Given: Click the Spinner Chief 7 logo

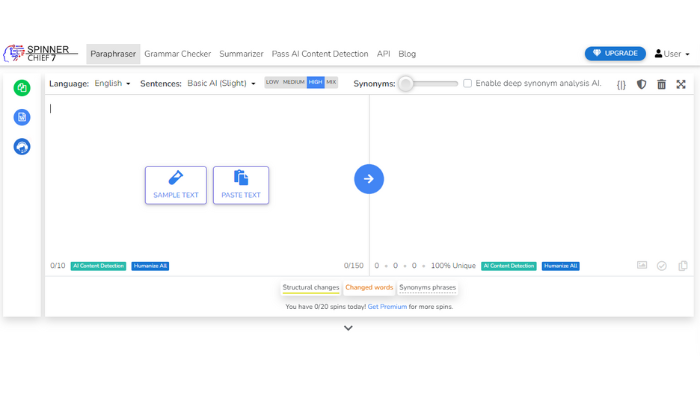Looking at the screenshot, I should [x=39, y=53].
